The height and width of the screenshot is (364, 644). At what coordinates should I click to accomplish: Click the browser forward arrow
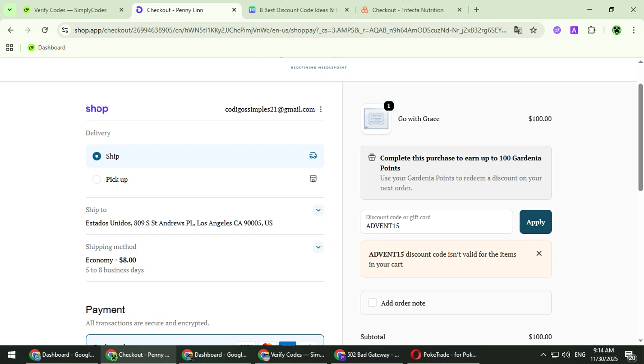[x=27, y=30]
